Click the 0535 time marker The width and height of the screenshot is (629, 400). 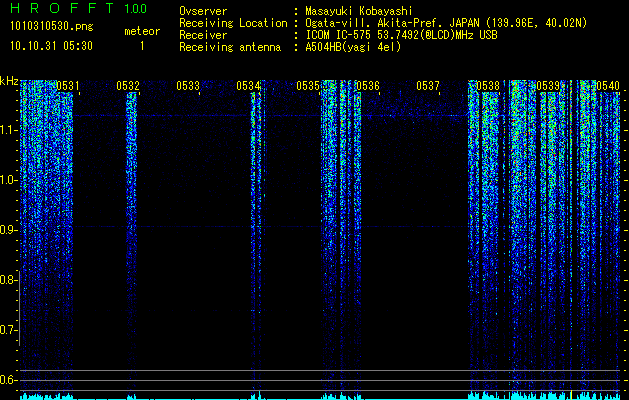(308, 86)
